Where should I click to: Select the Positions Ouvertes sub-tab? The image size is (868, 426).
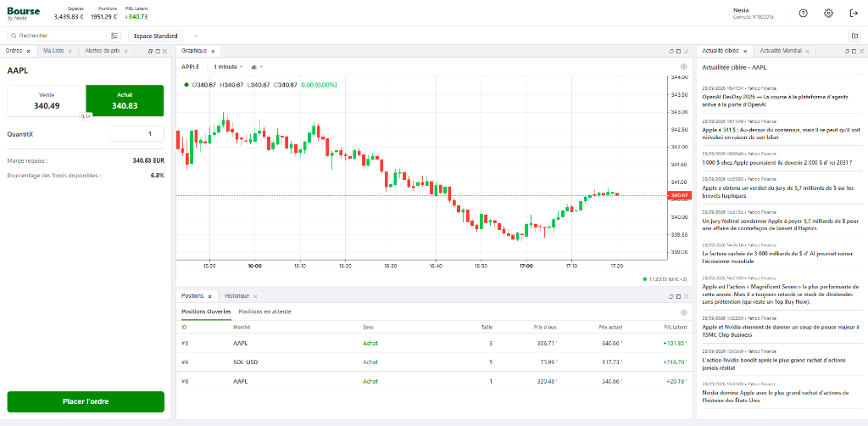click(206, 312)
